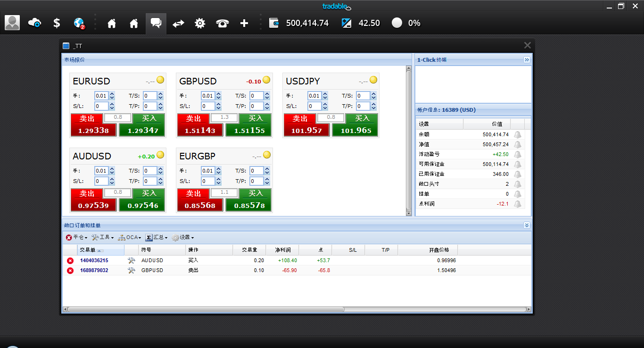Toggle the alert bell for 余额 row
Screen dimensions: 644x348
pyautogui.click(x=518, y=134)
